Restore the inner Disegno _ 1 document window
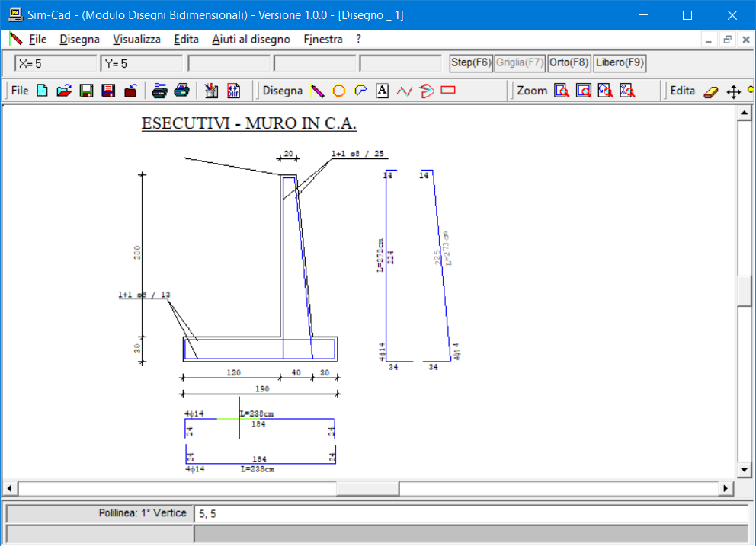This screenshot has height=546, width=756. tap(727, 40)
